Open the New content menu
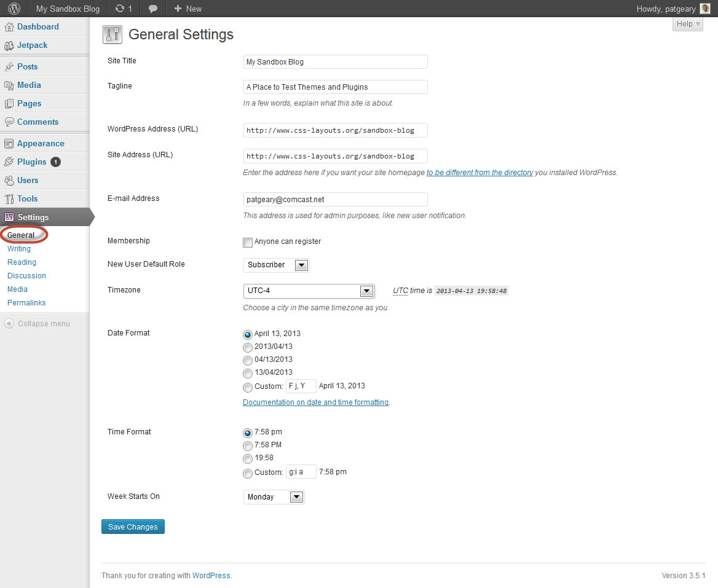This screenshot has height=588, width=718. 187,9
